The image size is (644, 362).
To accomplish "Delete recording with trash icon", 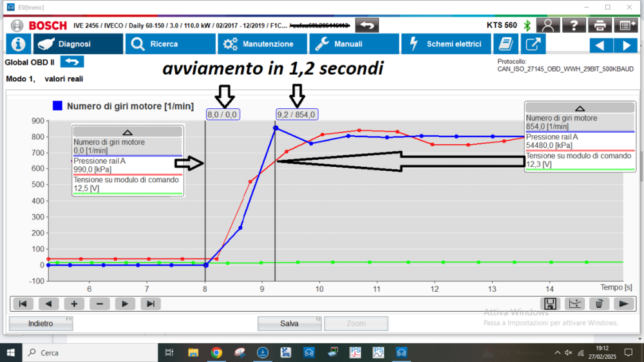I will tap(598, 303).
